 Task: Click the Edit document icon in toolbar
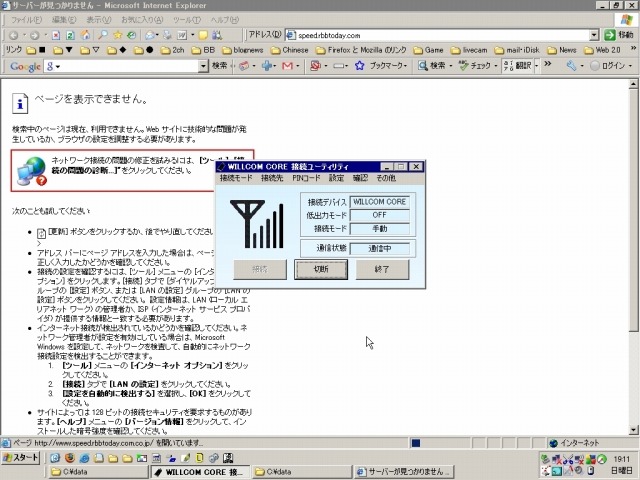pyautogui.click(x=182, y=36)
